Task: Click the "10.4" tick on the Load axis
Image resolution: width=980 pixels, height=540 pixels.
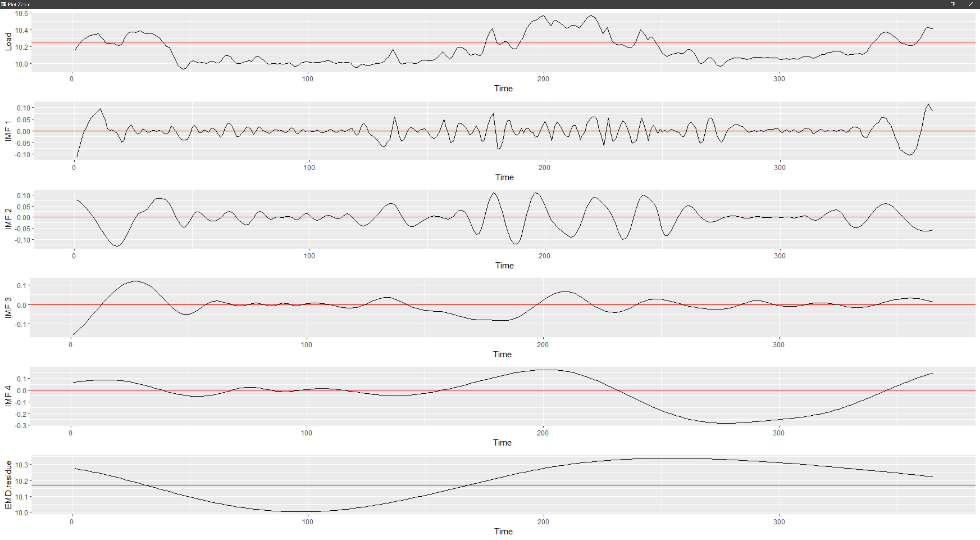Action: 21,30
